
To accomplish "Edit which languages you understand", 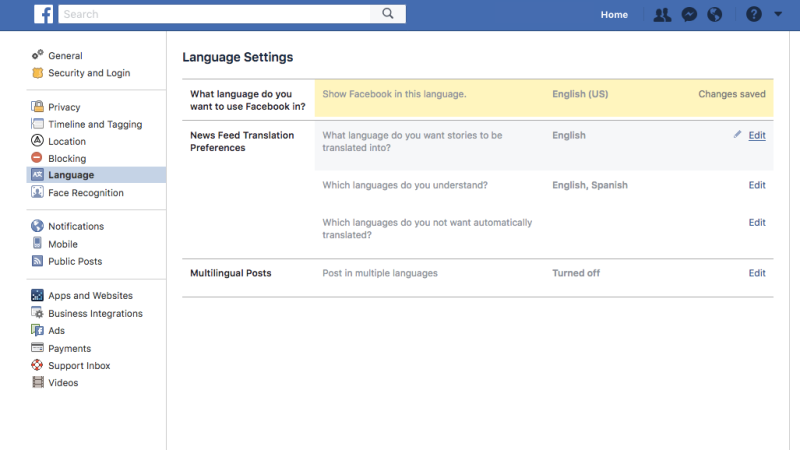I will pyautogui.click(x=757, y=185).
